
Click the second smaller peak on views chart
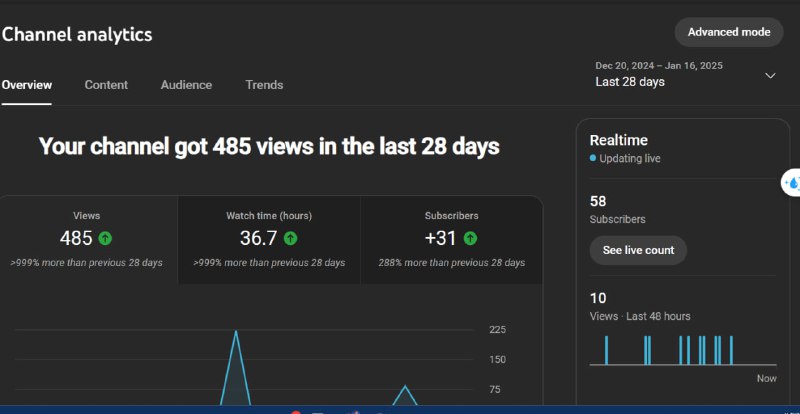point(405,387)
